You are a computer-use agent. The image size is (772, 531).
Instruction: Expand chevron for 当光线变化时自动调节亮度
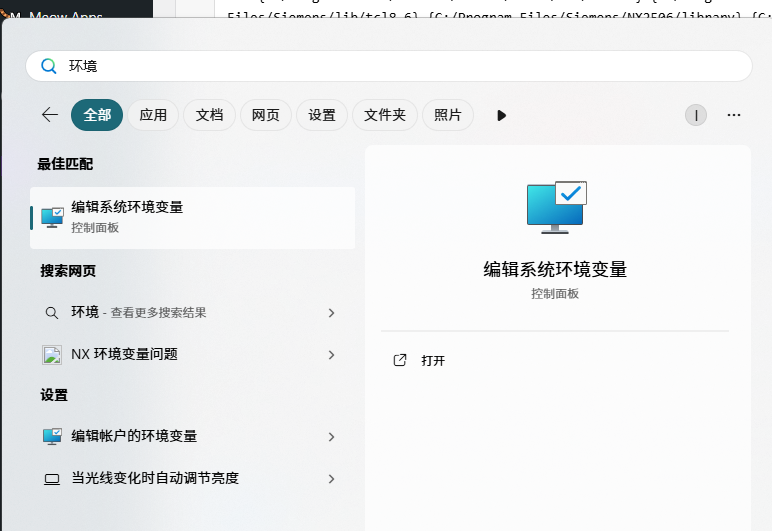(x=331, y=479)
